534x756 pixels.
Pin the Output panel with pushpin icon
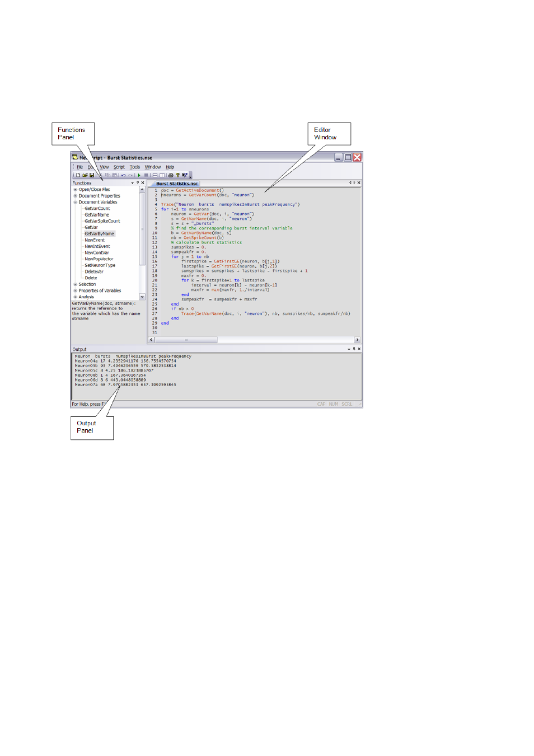coord(354,349)
